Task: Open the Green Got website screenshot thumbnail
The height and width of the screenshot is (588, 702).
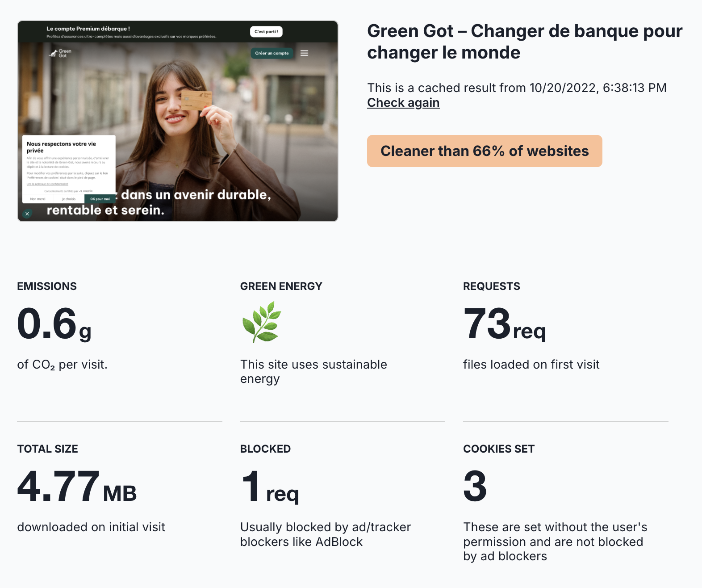Action: point(178,121)
